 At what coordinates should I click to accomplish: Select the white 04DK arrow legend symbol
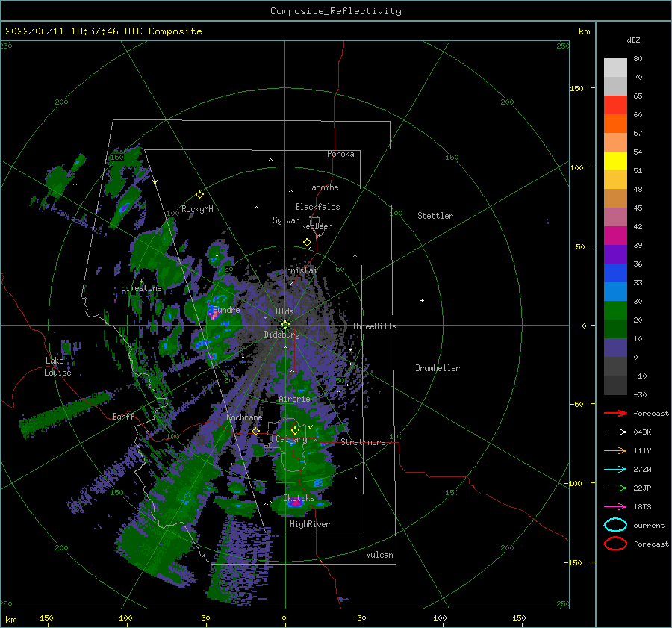click(615, 432)
